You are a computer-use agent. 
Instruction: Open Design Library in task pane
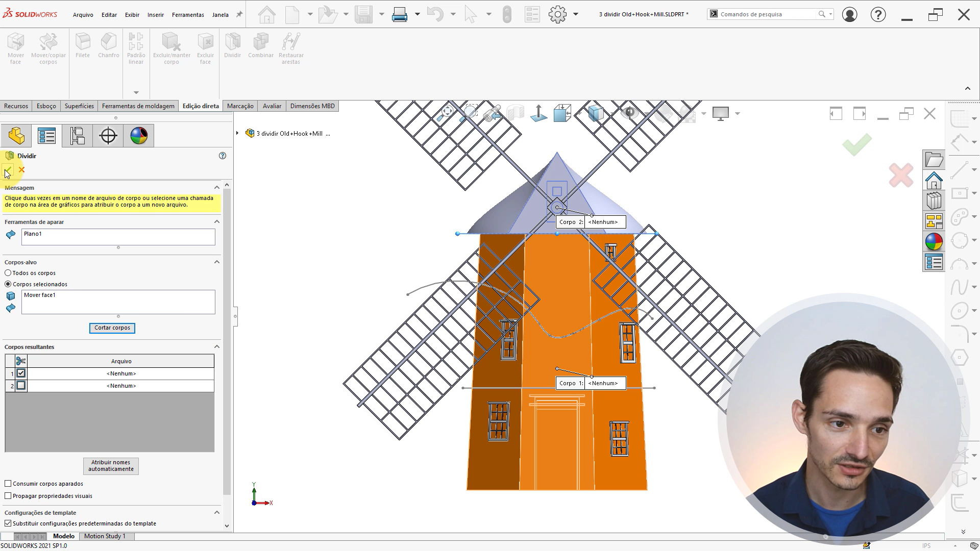click(x=934, y=201)
